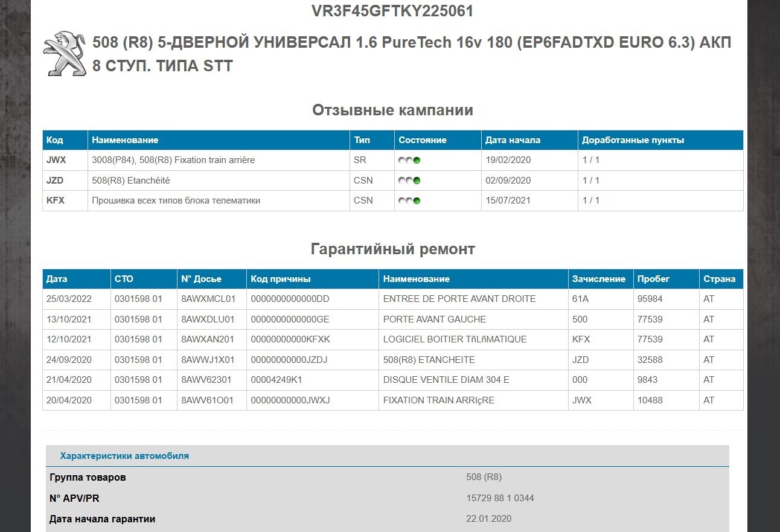Click the start date 15/07/2021
The height and width of the screenshot is (532, 780).
pyautogui.click(x=508, y=200)
